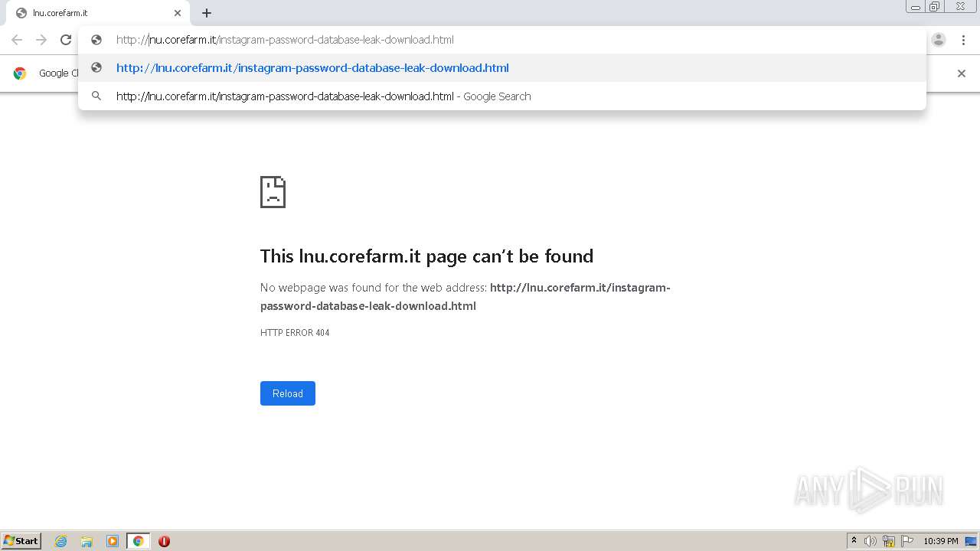The height and width of the screenshot is (551, 980).
Task: Choose the Google Search suggestion row
Action: [502, 96]
